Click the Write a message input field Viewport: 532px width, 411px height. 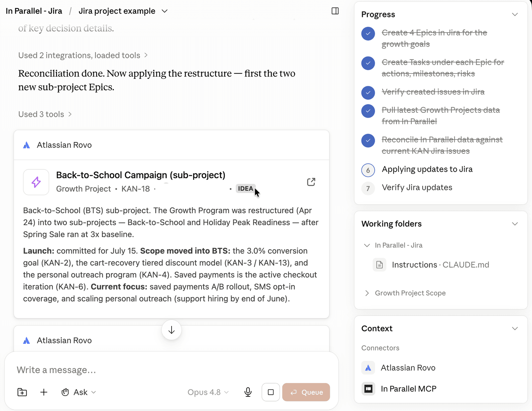[x=172, y=370]
